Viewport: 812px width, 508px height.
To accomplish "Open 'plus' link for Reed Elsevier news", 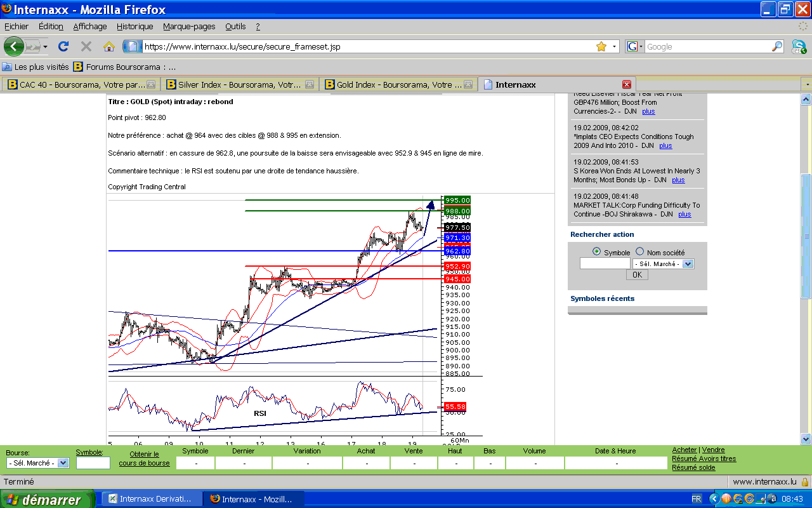I will (648, 111).
